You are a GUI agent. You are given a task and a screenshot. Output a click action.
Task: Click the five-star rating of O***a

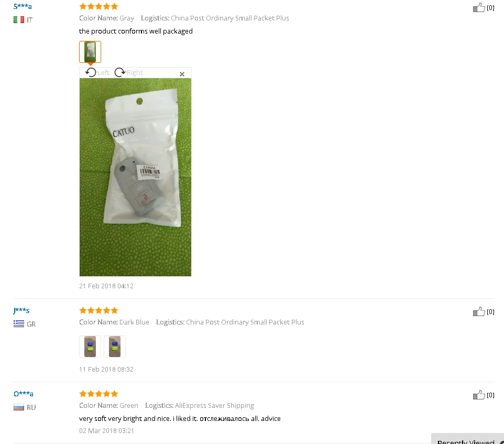(98, 394)
